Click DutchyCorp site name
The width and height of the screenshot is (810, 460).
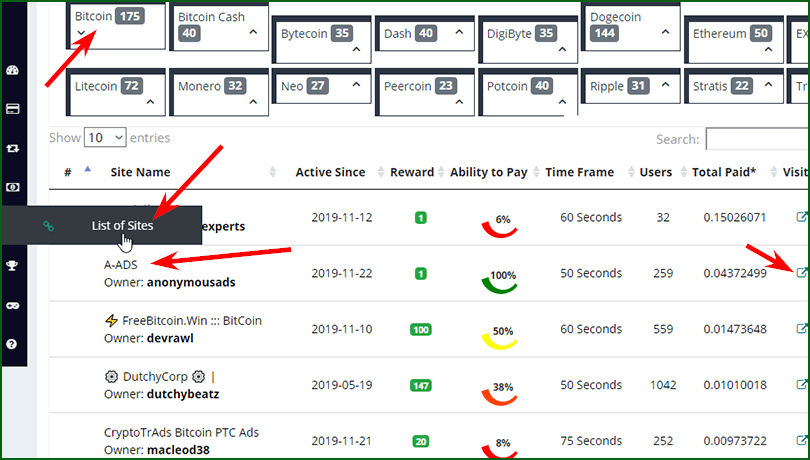155,376
